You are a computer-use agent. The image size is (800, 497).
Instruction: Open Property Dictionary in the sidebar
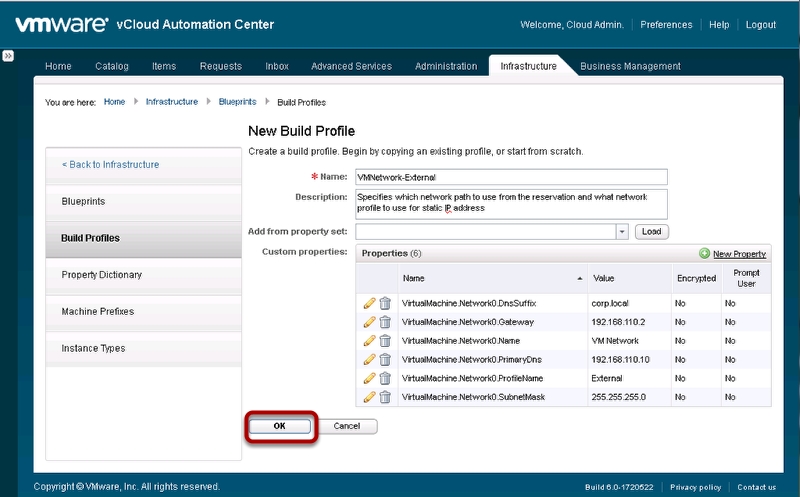pyautogui.click(x=143, y=275)
